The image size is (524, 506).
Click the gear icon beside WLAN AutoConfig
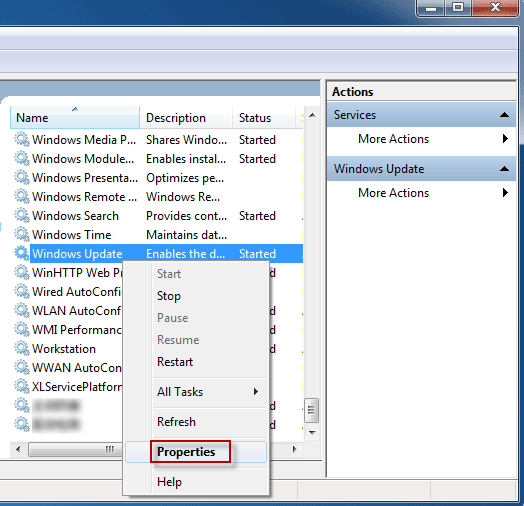22,311
